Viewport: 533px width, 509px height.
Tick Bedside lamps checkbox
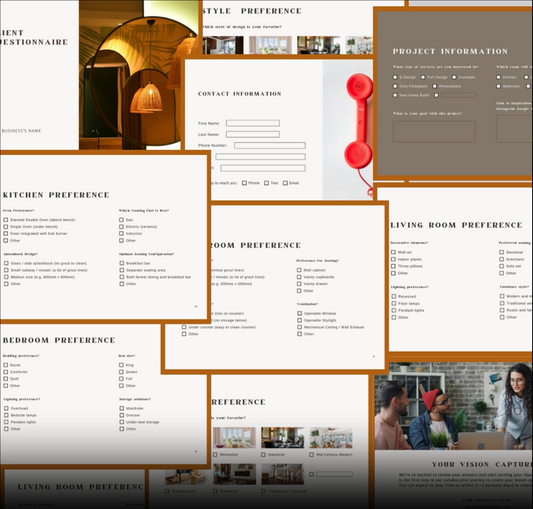[x=6, y=415]
